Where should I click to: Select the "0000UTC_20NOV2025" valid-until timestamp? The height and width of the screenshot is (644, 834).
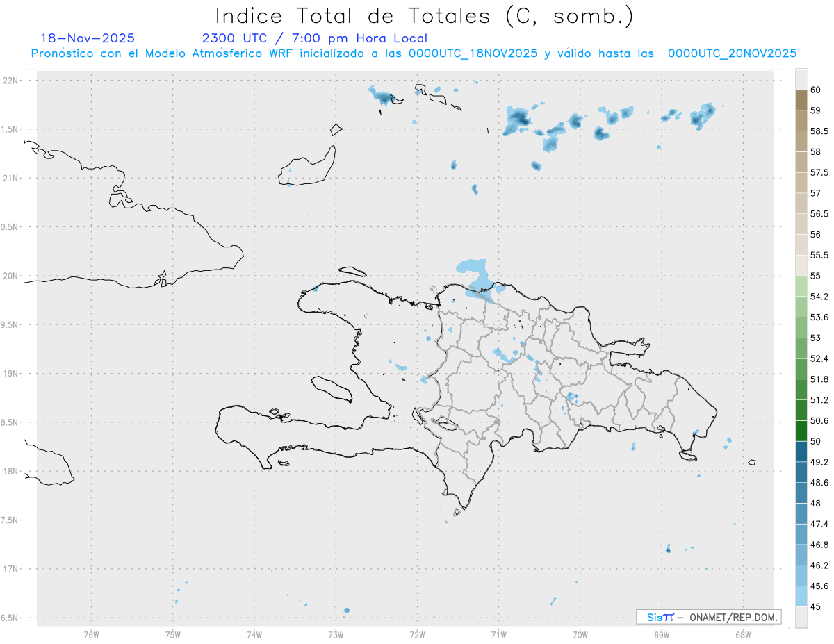tap(732, 53)
